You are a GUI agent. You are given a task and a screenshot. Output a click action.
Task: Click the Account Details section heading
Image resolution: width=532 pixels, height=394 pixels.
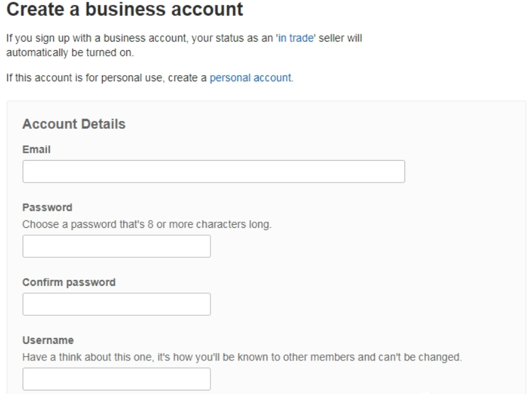(x=74, y=124)
